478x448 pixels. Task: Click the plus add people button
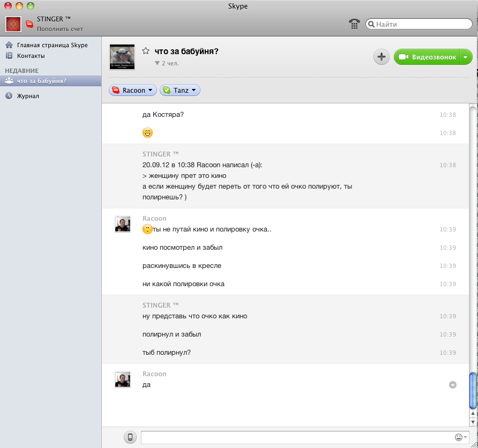[x=382, y=57]
